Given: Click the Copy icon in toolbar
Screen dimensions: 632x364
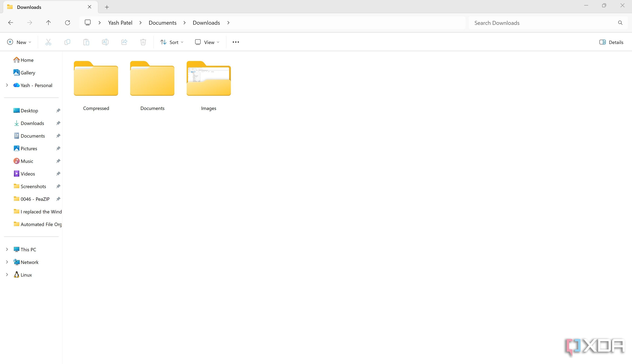Looking at the screenshot, I should [x=67, y=42].
